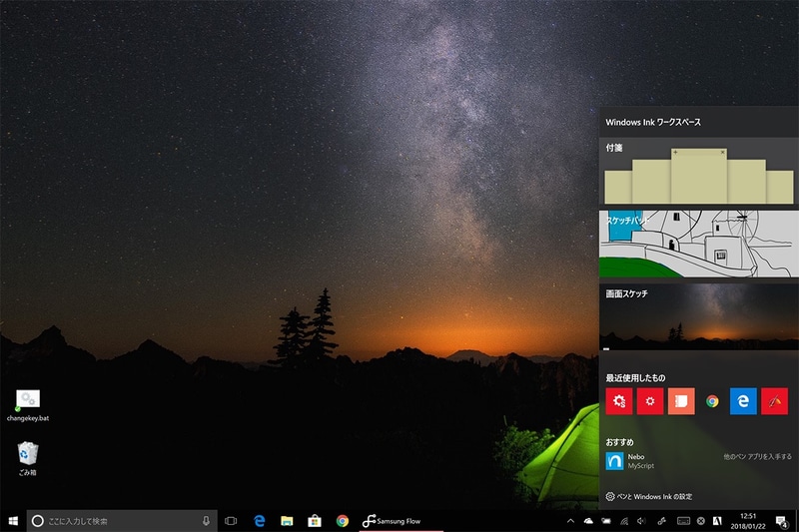This screenshot has height=532, width=799.
Task: Open the Windows Ink Workspace pen tray icon
Action: tap(662, 521)
